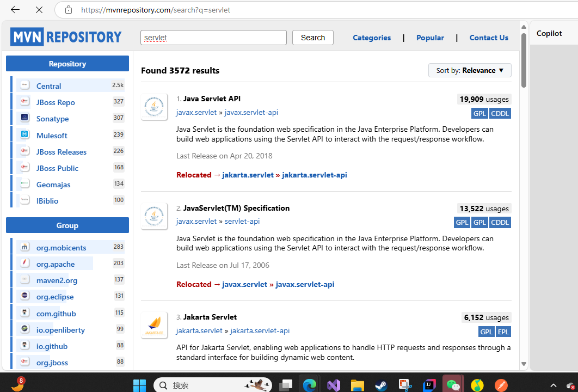Click the Sonatype repository icon

pyautogui.click(x=24, y=118)
